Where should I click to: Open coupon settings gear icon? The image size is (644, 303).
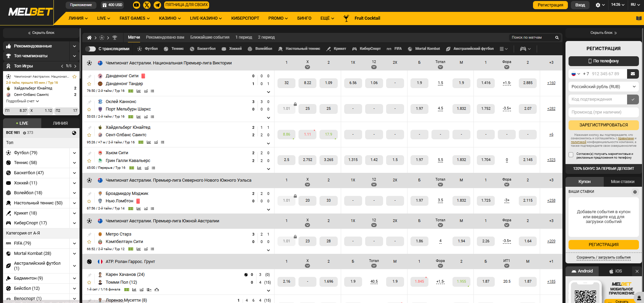click(635, 192)
